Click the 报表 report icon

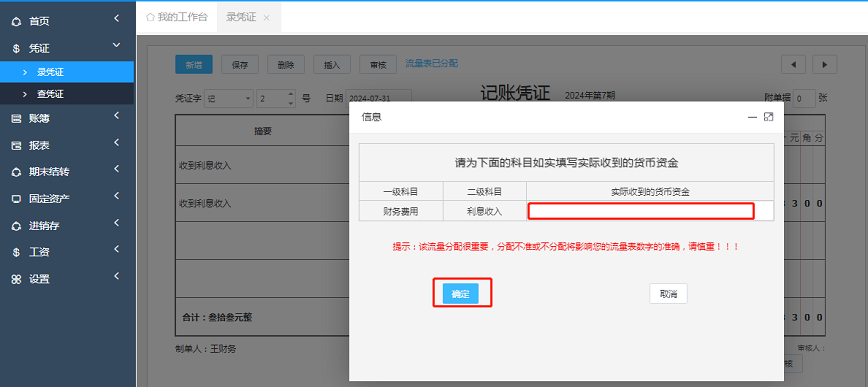16,146
